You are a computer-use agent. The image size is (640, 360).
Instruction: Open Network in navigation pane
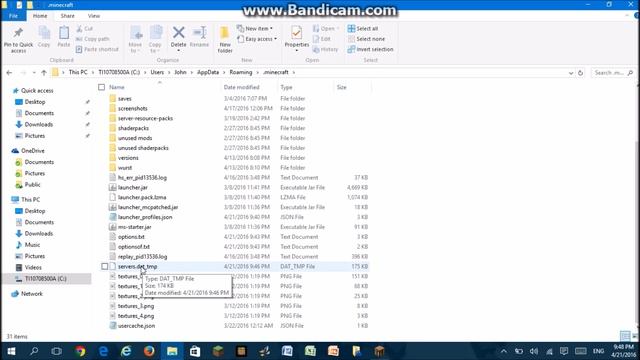(31, 294)
